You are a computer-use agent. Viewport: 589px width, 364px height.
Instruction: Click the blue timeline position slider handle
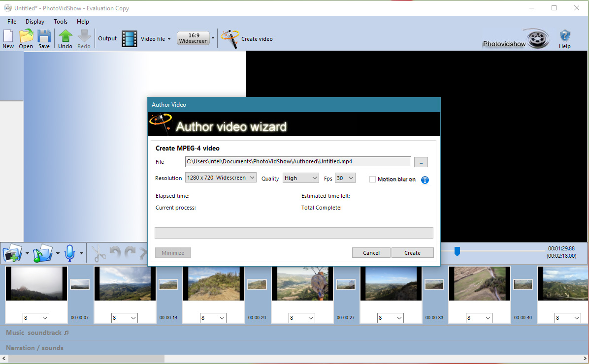click(x=457, y=251)
